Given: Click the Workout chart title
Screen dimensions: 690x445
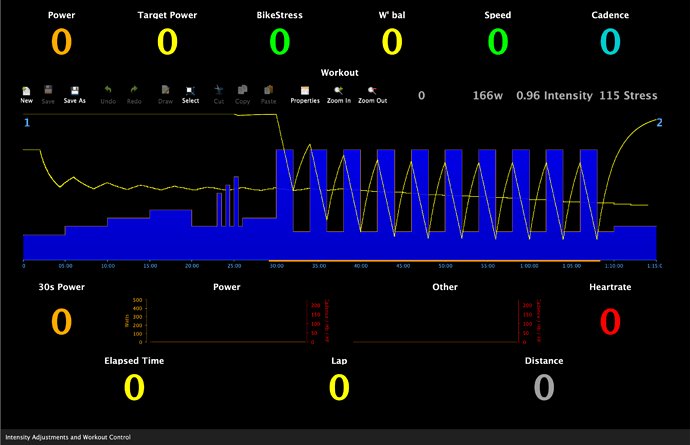Looking at the screenshot, I should [339, 73].
